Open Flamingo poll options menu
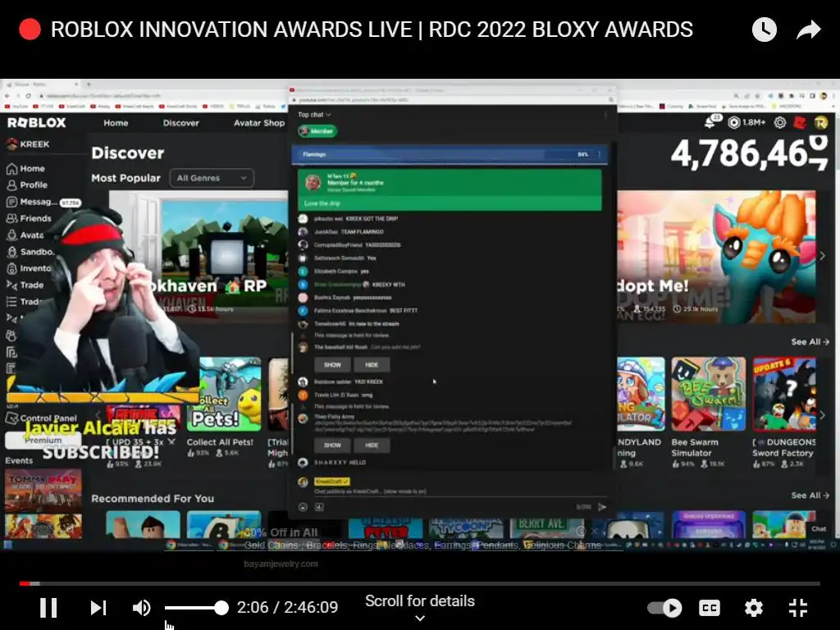Viewport: 840px width, 630px height. (x=599, y=154)
